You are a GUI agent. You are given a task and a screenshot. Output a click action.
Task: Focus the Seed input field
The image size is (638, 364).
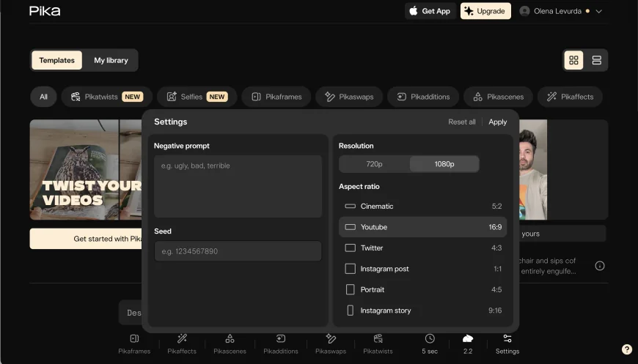pyautogui.click(x=238, y=251)
